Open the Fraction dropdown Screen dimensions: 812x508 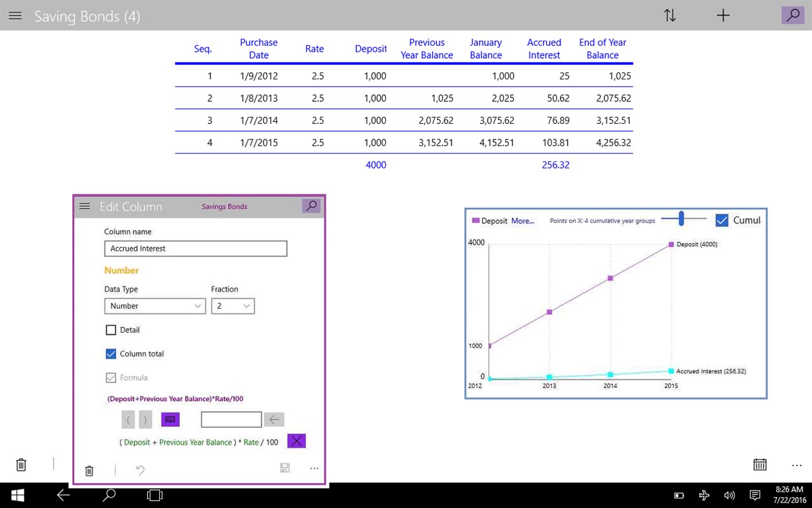[232, 305]
